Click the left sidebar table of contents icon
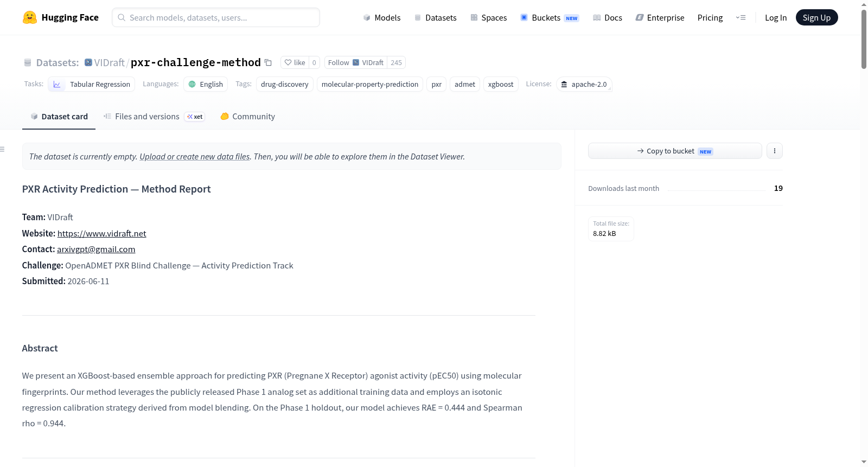 tap(3, 149)
